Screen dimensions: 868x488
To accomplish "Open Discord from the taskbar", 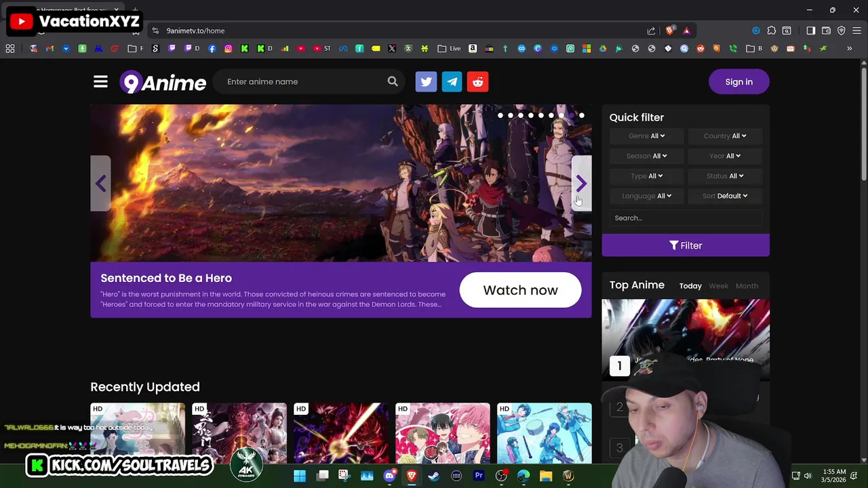I will click(x=389, y=476).
